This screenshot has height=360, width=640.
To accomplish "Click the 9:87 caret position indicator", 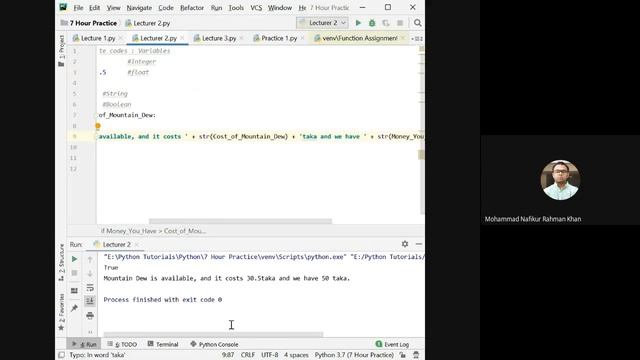I will tap(228, 355).
